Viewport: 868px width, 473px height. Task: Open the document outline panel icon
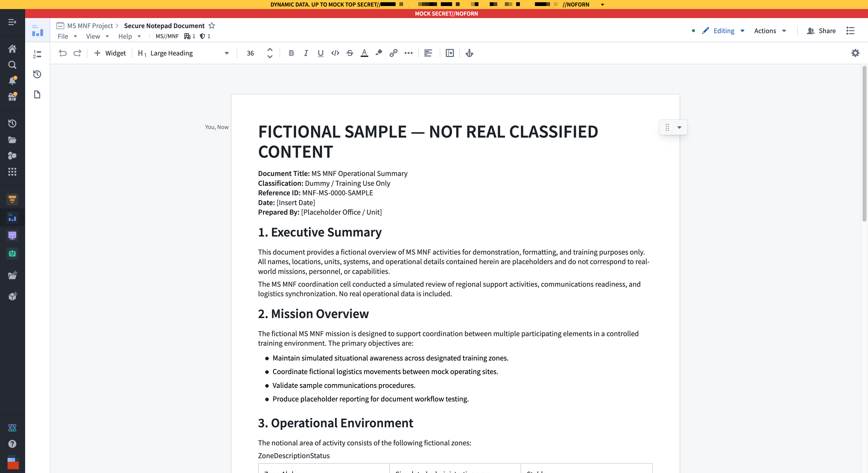pos(37,54)
